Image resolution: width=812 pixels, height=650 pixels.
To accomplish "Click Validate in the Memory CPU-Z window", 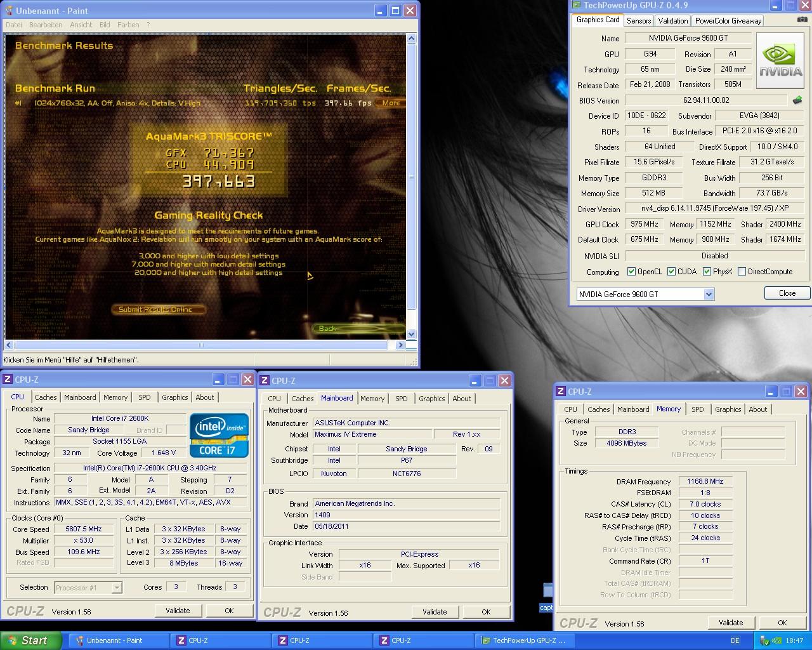I will [x=731, y=623].
